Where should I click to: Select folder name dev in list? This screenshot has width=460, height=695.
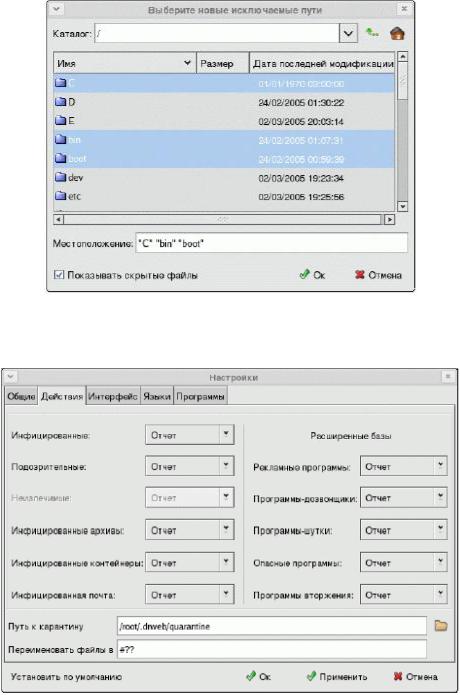[x=75, y=178]
